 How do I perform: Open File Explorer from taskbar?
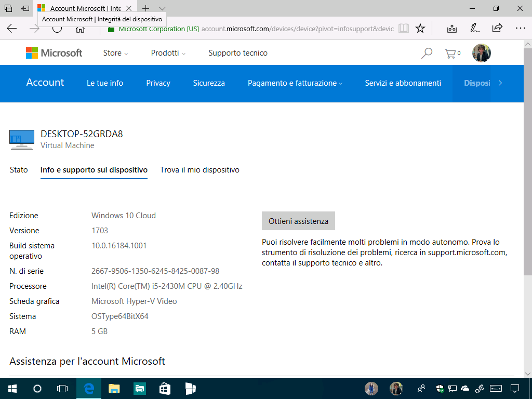(x=114, y=389)
